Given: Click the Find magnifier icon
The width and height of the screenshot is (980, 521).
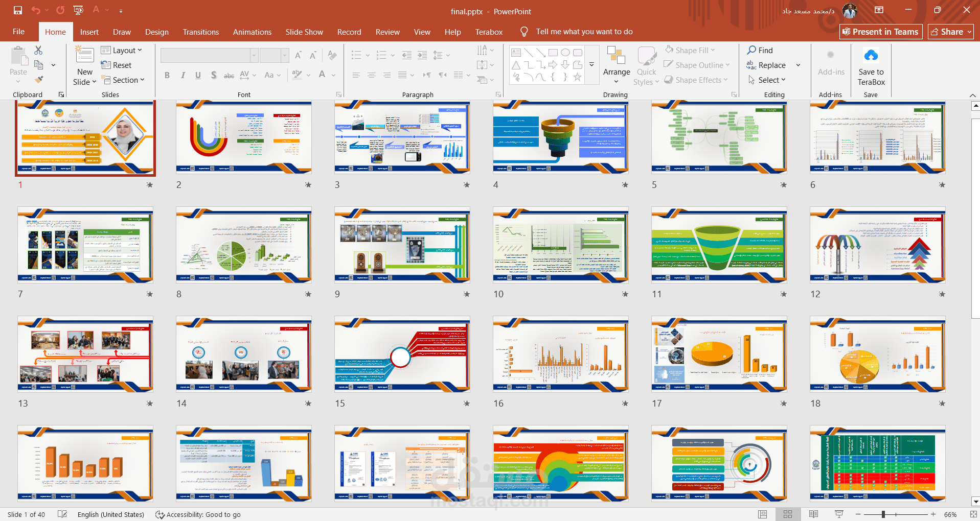Looking at the screenshot, I should (x=751, y=50).
